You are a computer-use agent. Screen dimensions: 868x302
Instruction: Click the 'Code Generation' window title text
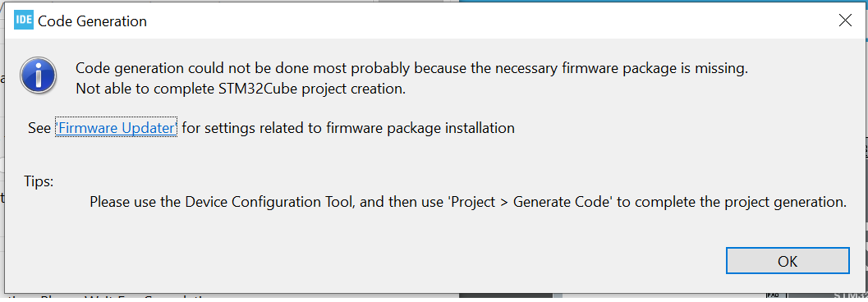click(92, 21)
